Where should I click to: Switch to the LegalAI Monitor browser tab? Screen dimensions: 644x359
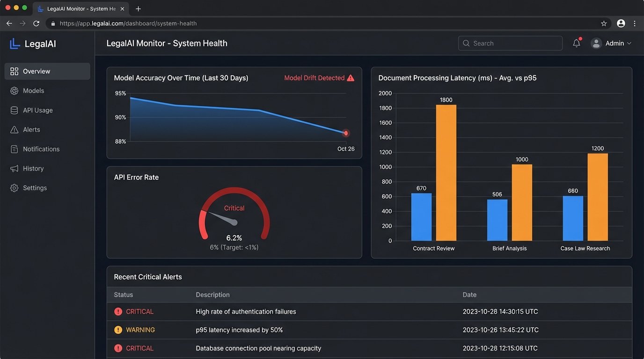(x=80, y=9)
